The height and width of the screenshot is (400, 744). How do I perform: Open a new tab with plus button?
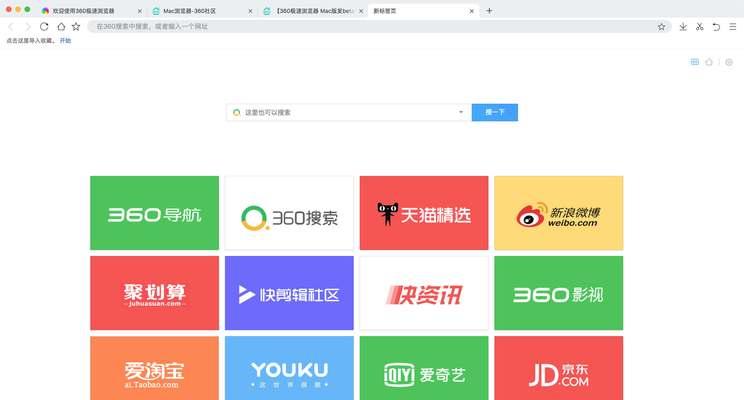pos(489,10)
